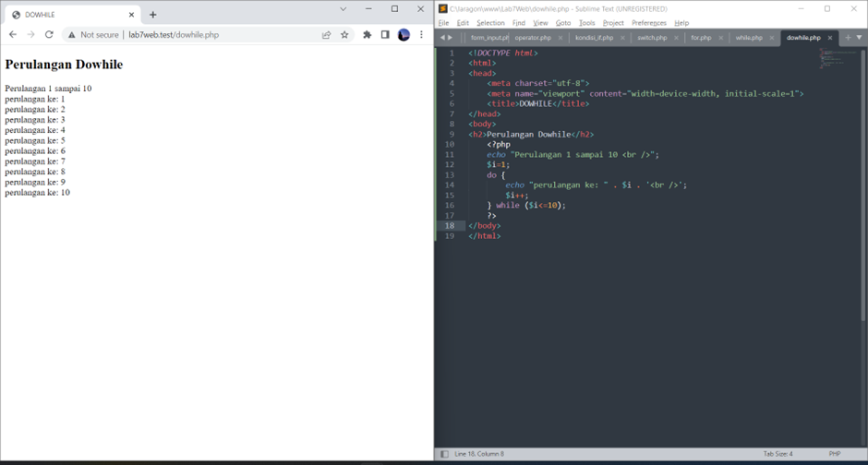Click the '$i++;' code line
868x465 pixels.
click(516, 196)
